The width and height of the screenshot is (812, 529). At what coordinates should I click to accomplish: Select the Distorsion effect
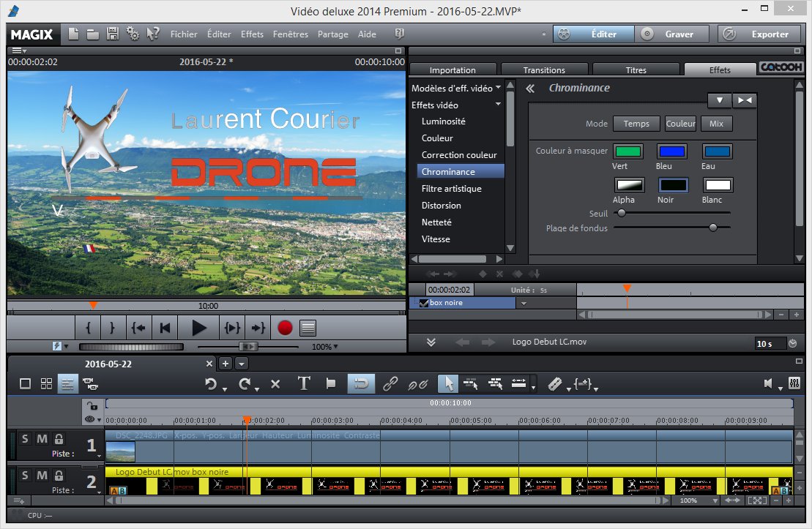tap(442, 206)
